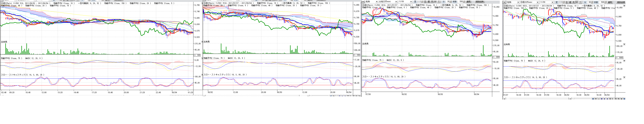This screenshot has width=644, height=124.
Task: Toggle the 日 (daily) period button in the 30-minute chart
Action: point(425,2)
